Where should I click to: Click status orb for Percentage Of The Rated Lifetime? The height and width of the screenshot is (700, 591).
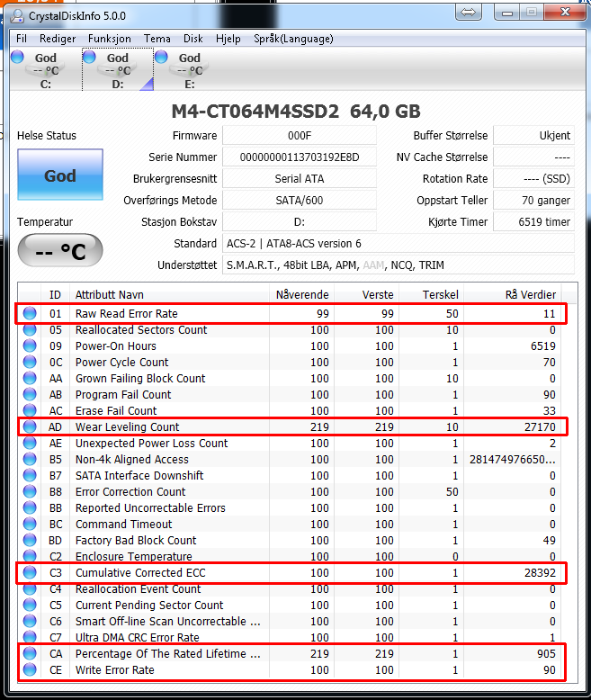pos(30,653)
